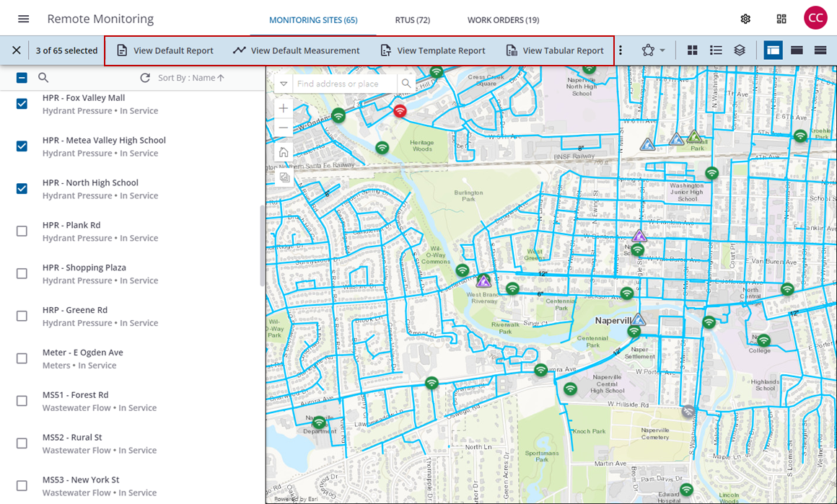This screenshot has width=837, height=504.
Task: Switch to card grid view
Action: (692, 50)
